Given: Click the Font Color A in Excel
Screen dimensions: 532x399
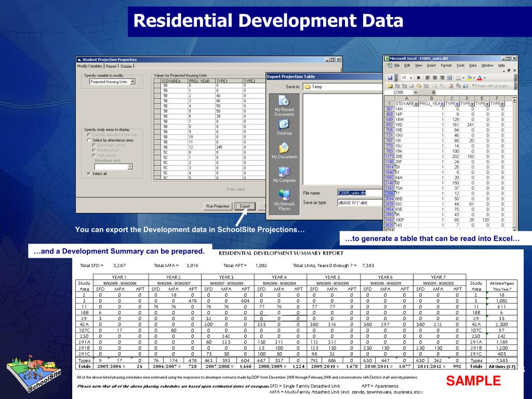Looking at the screenshot, I should tap(480, 78).
